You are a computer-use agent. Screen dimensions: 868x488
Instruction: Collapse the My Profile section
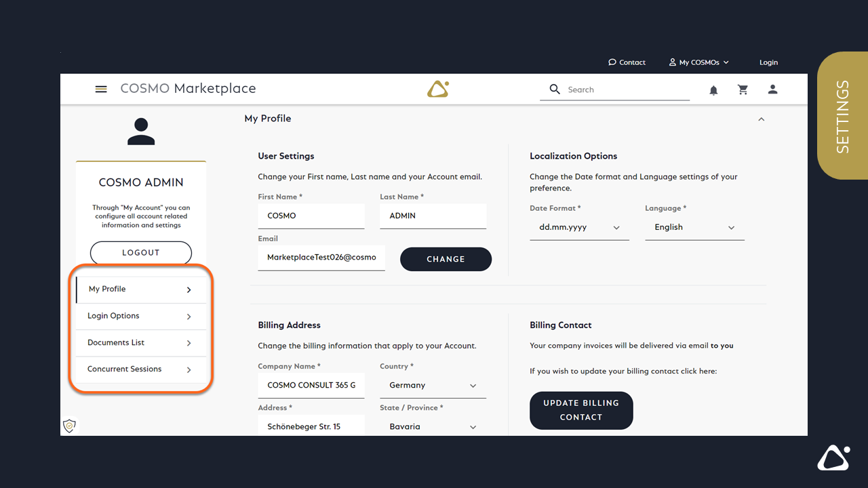[x=761, y=119]
